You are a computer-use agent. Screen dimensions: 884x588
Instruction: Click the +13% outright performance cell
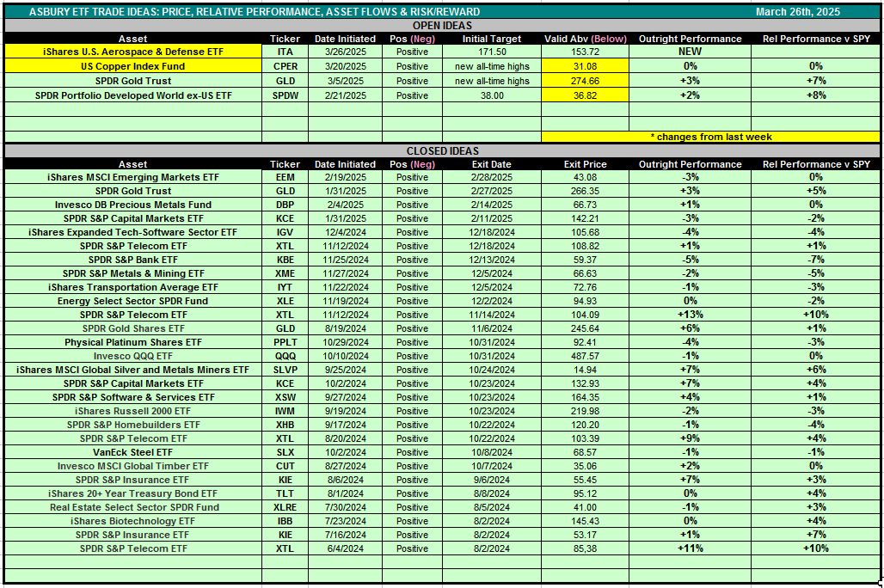click(x=690, y=315)
